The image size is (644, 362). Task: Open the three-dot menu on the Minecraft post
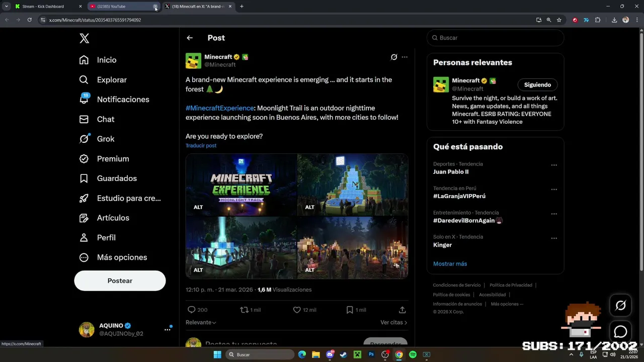[405, 57]
